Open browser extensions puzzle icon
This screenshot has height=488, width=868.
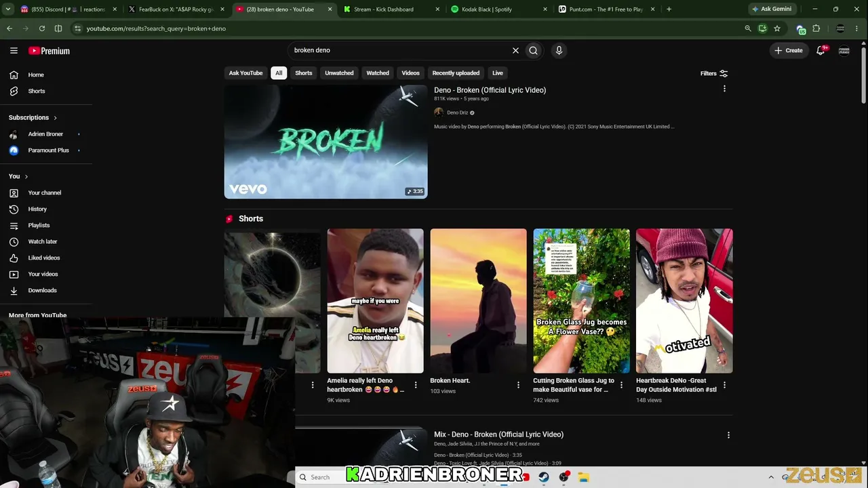coord(816,28)
